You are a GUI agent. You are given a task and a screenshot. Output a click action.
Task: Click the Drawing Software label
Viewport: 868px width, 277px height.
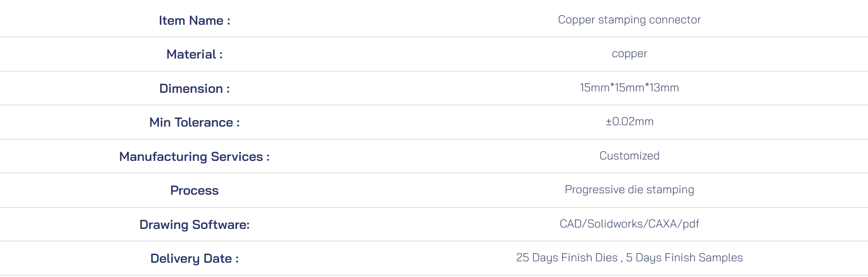tap(195, 225)
